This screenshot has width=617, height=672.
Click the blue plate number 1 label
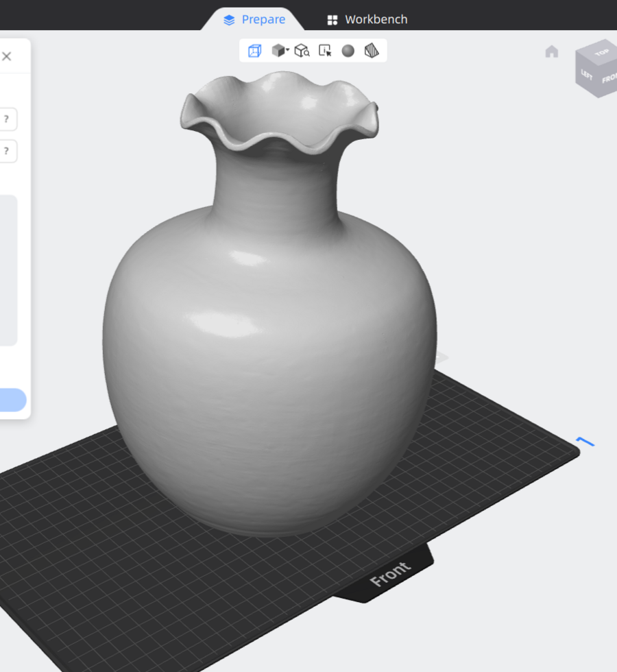(585, 442)
